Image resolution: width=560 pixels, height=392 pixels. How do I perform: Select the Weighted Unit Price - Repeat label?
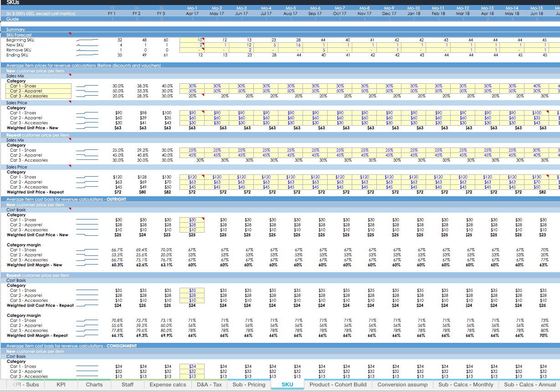(x=35, y=192)
